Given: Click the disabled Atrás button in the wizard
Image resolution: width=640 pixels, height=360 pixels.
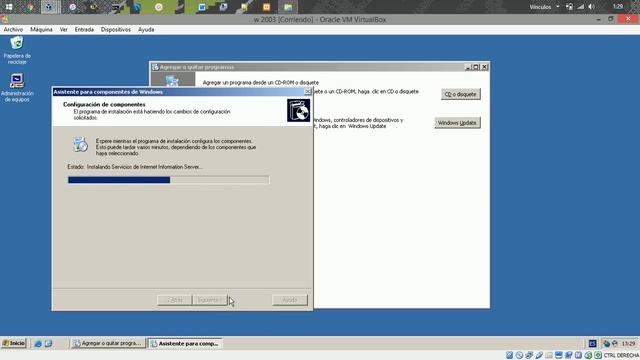Looking at the screenshot, I should click(174, 300).
